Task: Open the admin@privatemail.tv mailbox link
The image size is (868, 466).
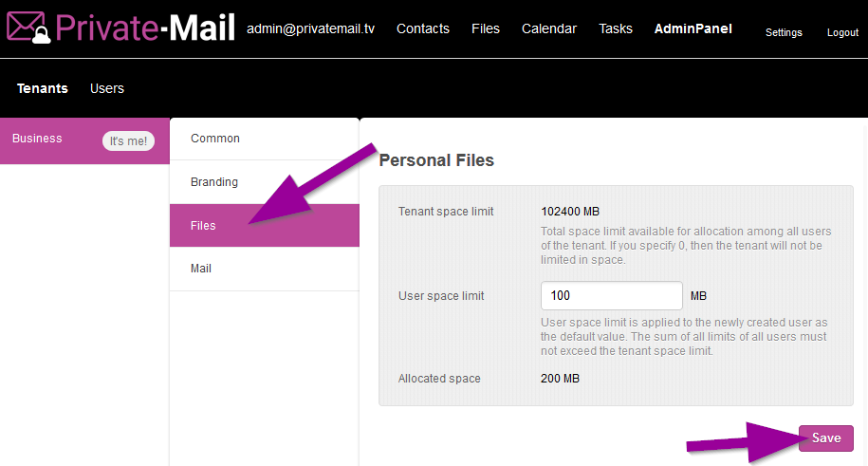Action: [x=310, y=28]
